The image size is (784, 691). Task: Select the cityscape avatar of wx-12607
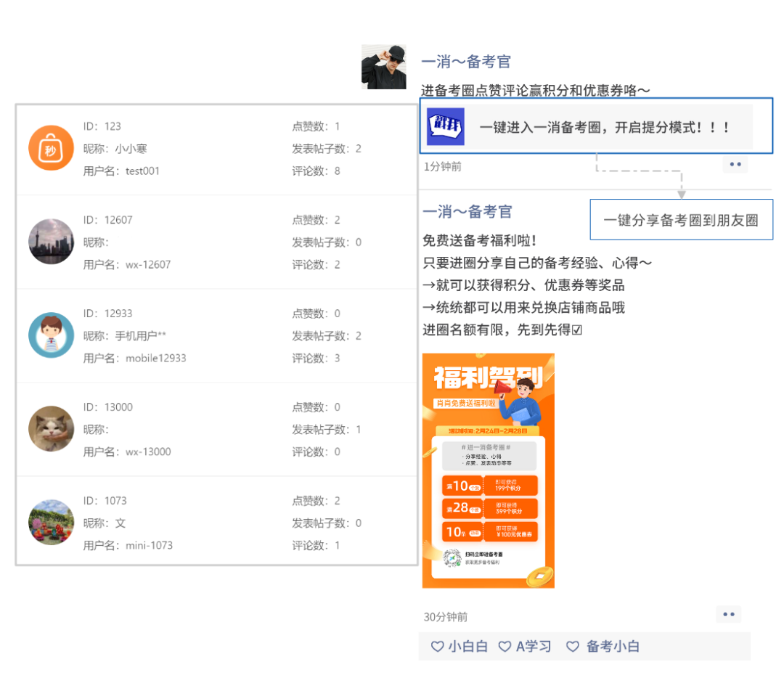point(51,241)
